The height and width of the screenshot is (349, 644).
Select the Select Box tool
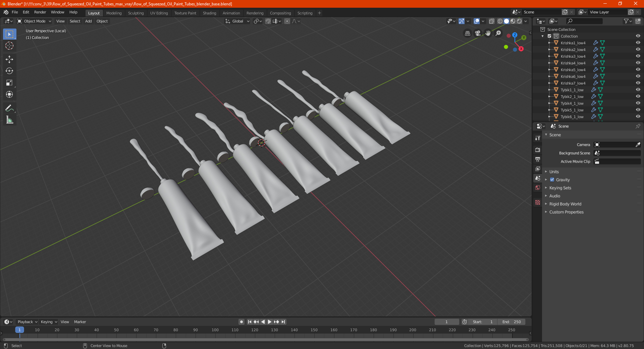[x=9, y=34]
